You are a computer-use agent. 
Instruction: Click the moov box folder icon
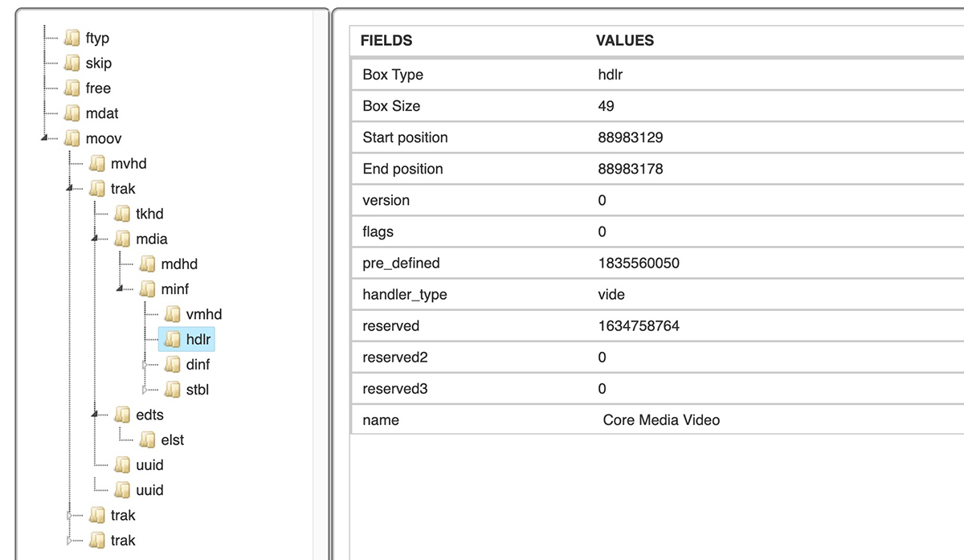pyautogui.click(x=71, y=138)
